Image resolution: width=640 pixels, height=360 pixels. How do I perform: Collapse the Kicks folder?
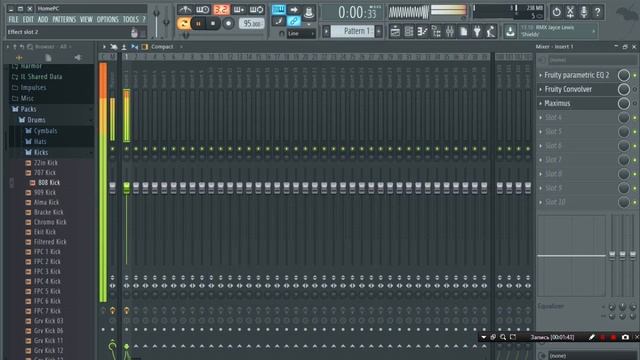[x=41, y=152]
